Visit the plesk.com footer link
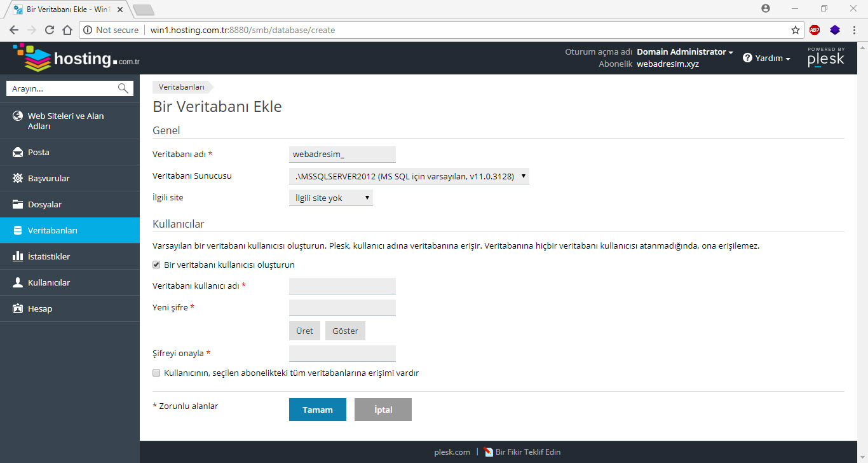The width and height of the screenshot is (868, 463). click(452, 452)
